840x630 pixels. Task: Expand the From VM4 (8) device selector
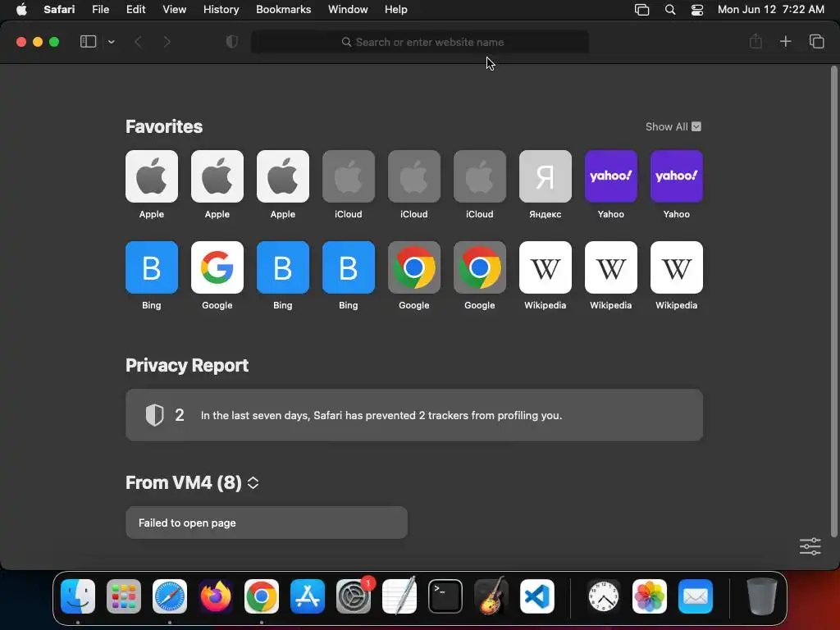253,482
